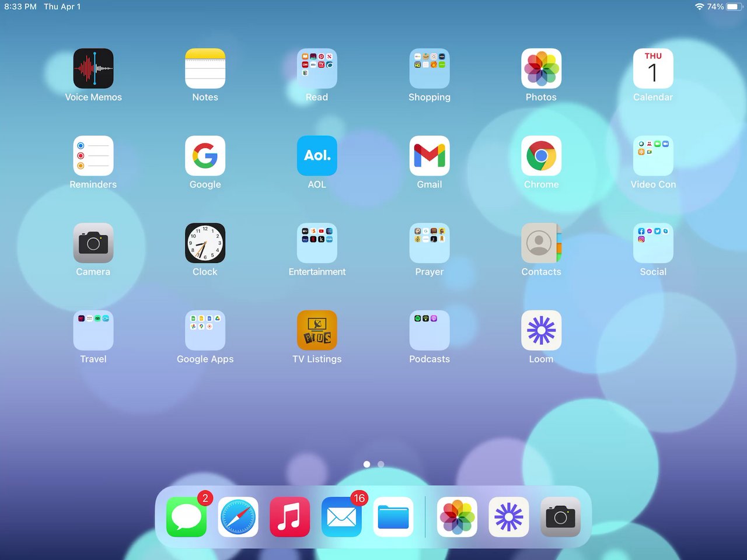Launch the Google app
The height and width of the screenshot is (560, 747).
pyautogui.click(x=205, y=156)
